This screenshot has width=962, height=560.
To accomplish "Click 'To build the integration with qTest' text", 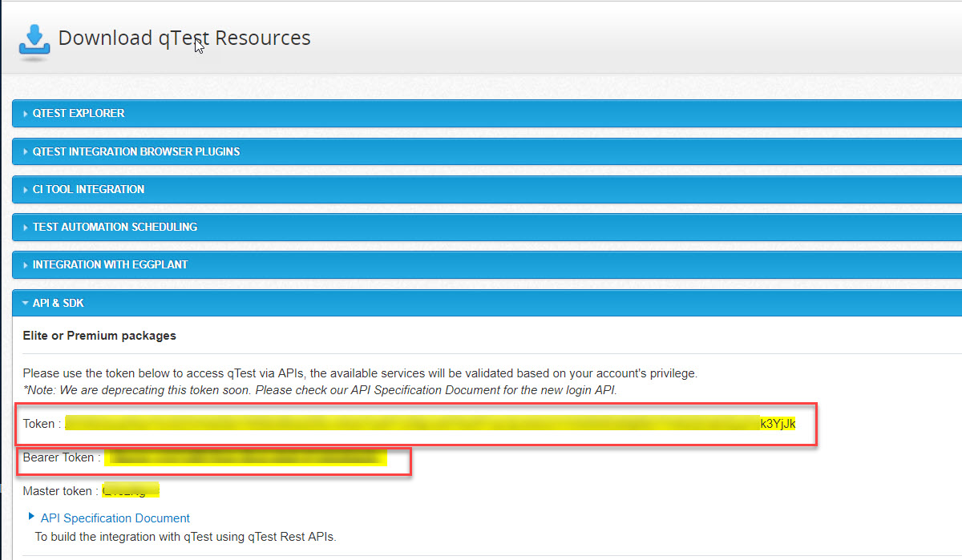I will (185, 537).
